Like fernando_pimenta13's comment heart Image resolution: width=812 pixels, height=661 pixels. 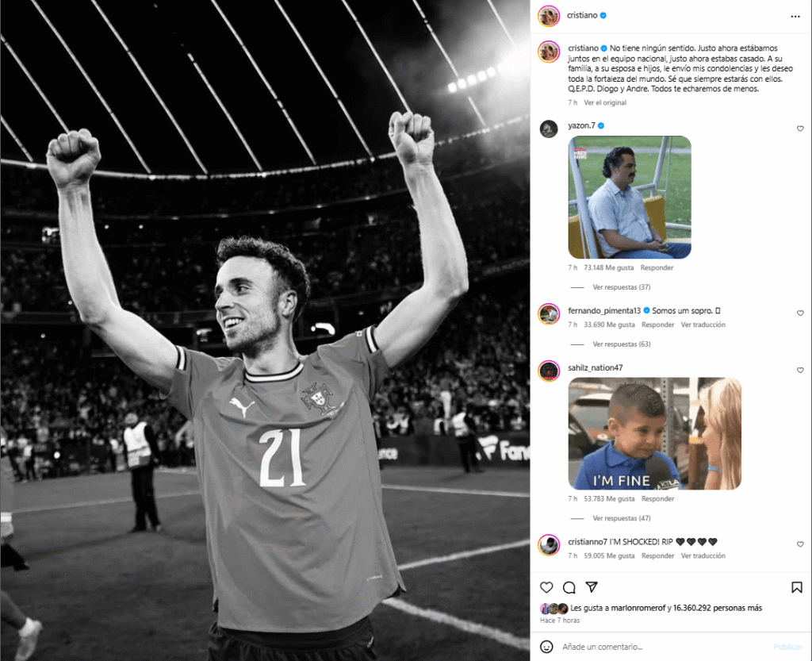point(799,313)
